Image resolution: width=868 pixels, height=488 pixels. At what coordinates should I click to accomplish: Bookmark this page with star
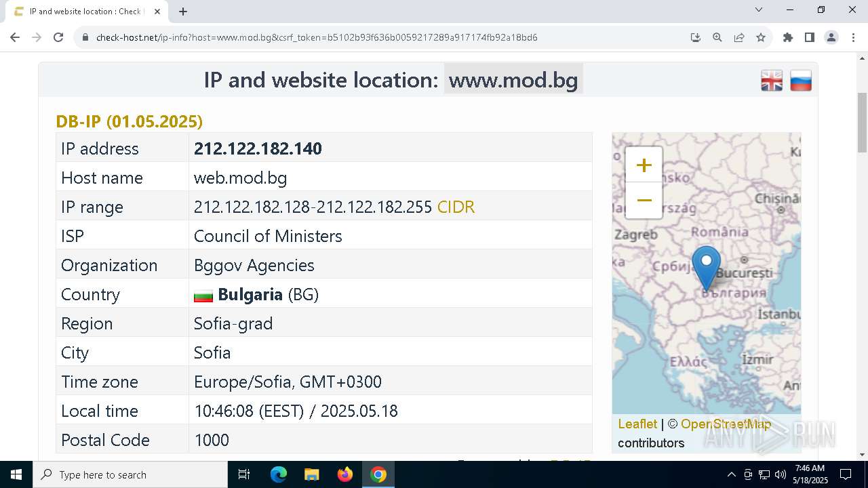click(761, 37)
